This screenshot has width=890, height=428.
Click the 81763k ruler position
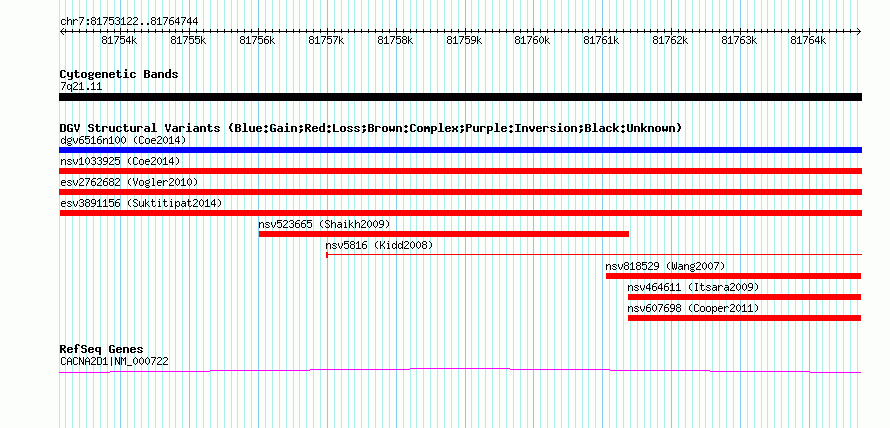740,40
